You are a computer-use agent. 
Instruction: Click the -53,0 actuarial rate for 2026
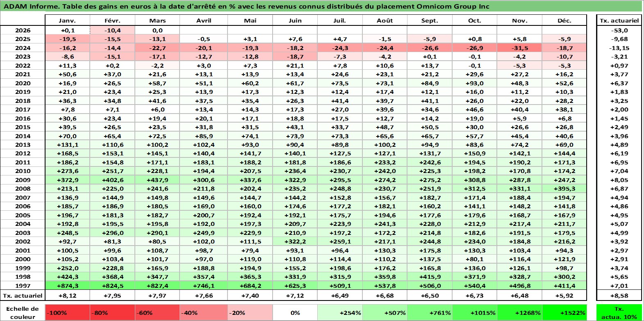point(619,30)
